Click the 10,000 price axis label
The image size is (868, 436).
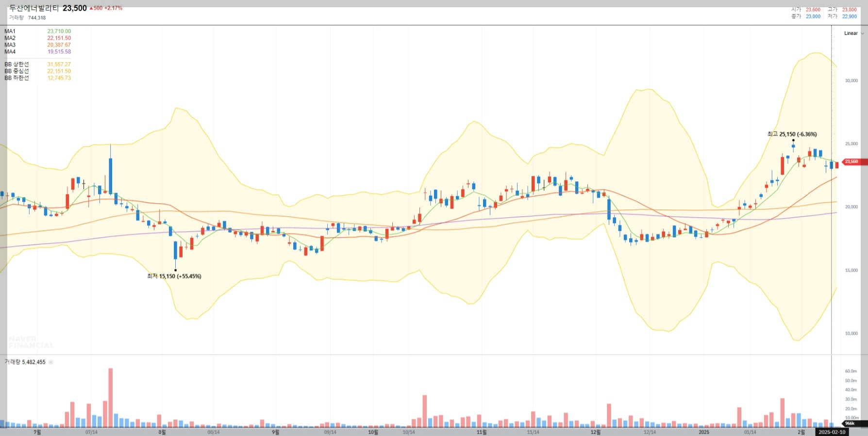tap(851, 334)
